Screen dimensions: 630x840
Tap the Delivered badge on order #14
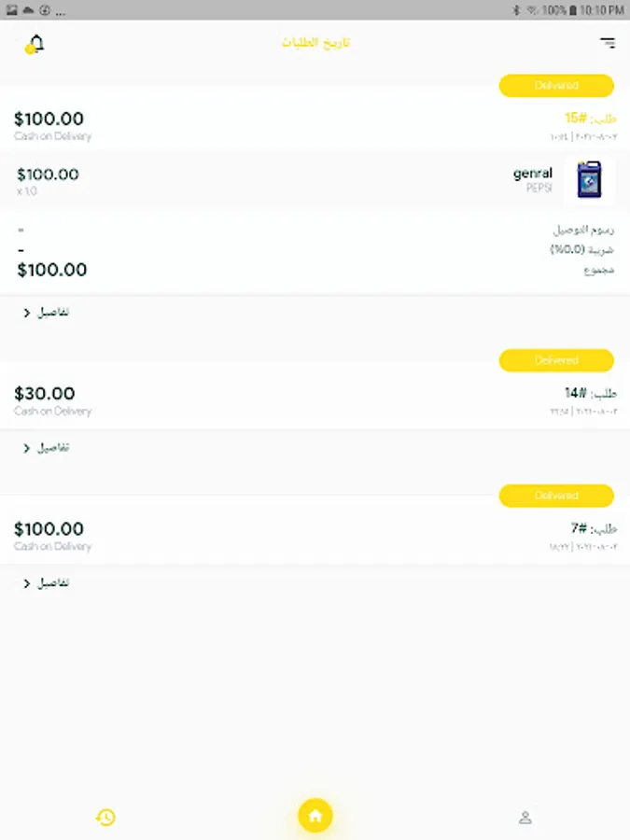point(556,360)
